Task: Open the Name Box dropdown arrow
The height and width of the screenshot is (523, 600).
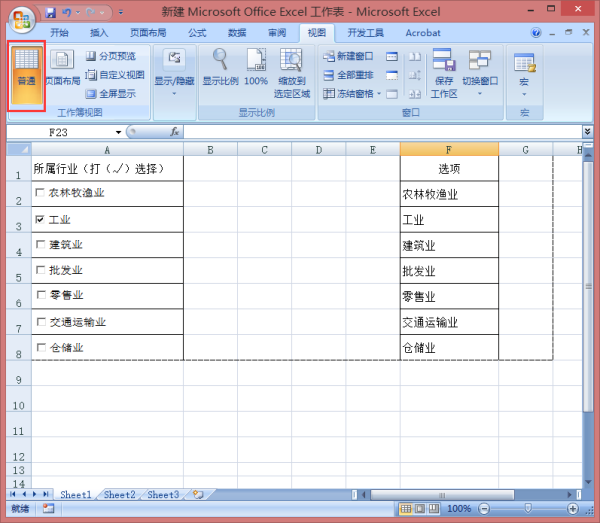Action: (118, 132)
